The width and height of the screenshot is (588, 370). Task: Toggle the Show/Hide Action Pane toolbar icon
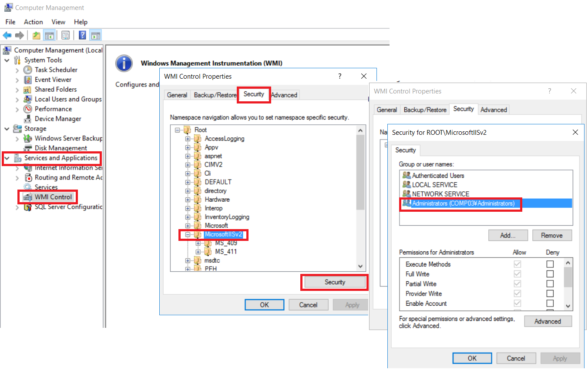[95, 35]
